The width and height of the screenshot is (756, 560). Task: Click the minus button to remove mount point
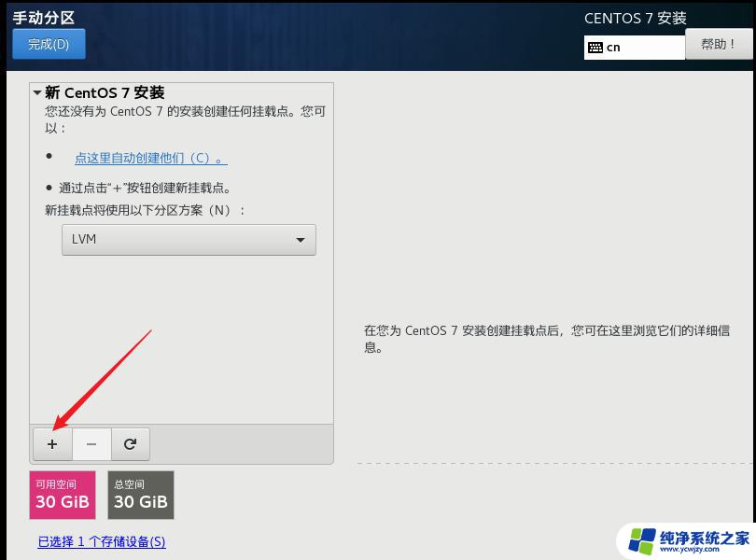(91, 444)
